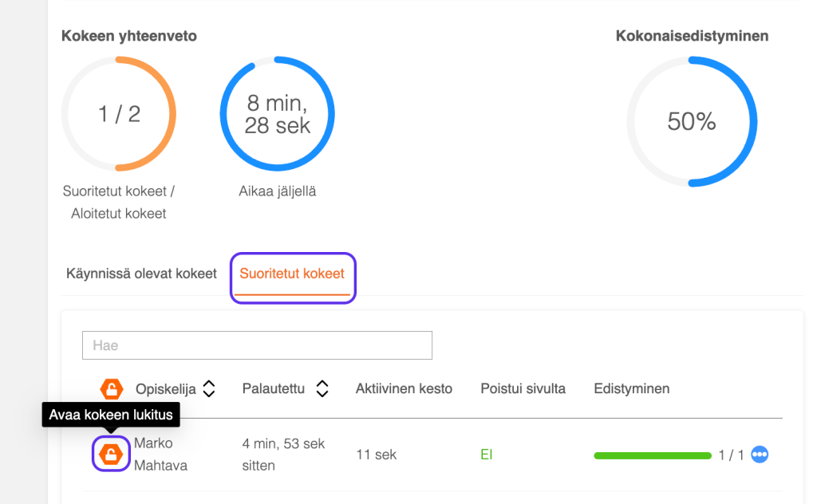
Task: Click the Poistui sivulta column header
Action: coord(523,389)
